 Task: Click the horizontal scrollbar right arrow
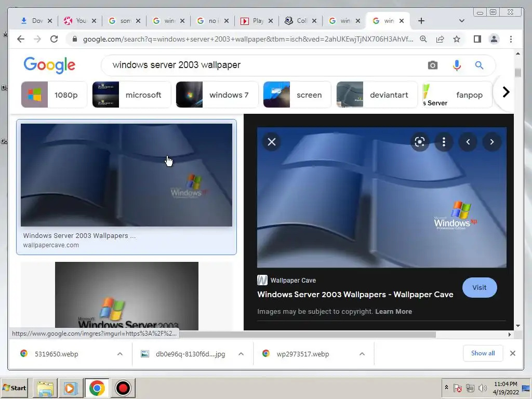tap(509, 335)
